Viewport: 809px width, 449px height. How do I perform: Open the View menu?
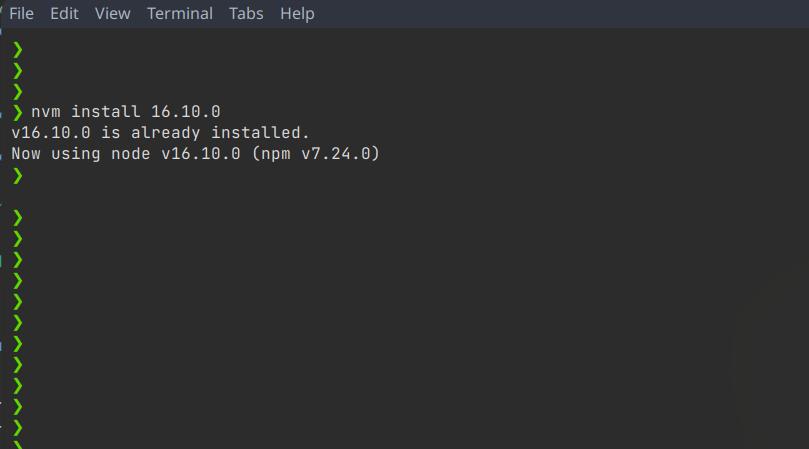(113, 13)
